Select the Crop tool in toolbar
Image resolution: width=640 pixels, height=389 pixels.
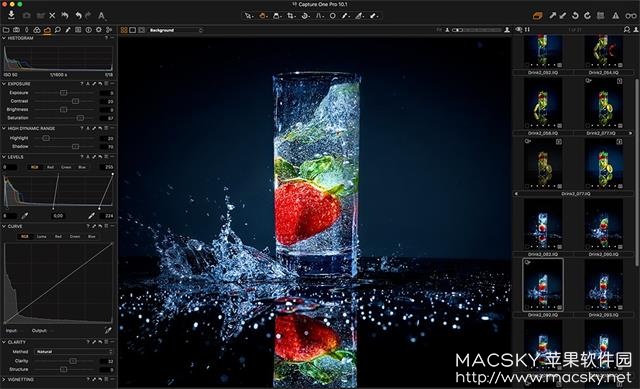(x=290, y=16)
